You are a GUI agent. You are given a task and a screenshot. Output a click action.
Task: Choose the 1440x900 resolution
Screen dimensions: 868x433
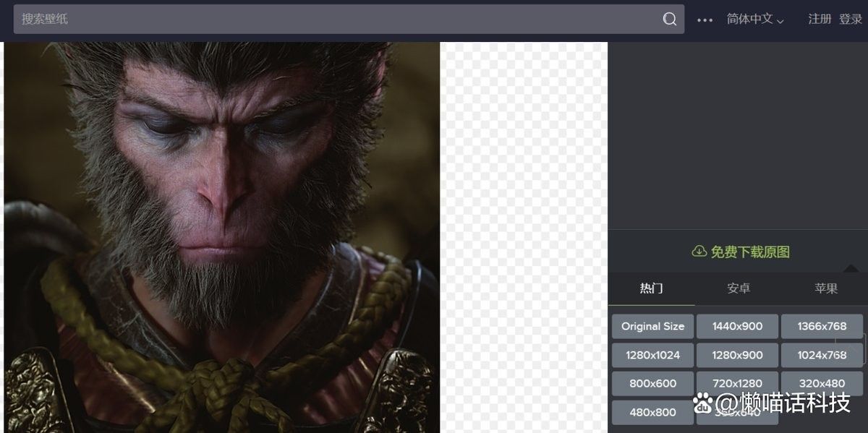(x=737, y=326)
